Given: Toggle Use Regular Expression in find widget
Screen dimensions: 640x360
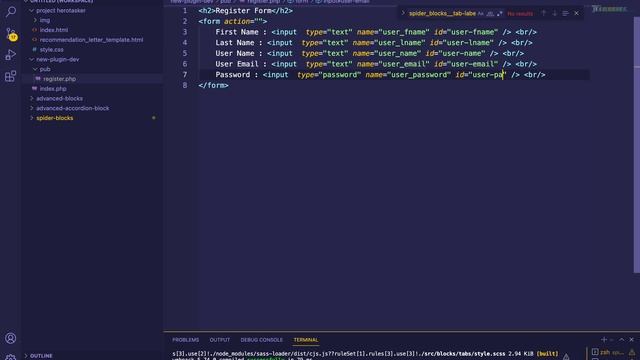Looking at the screenshot, I should (500, 13).
